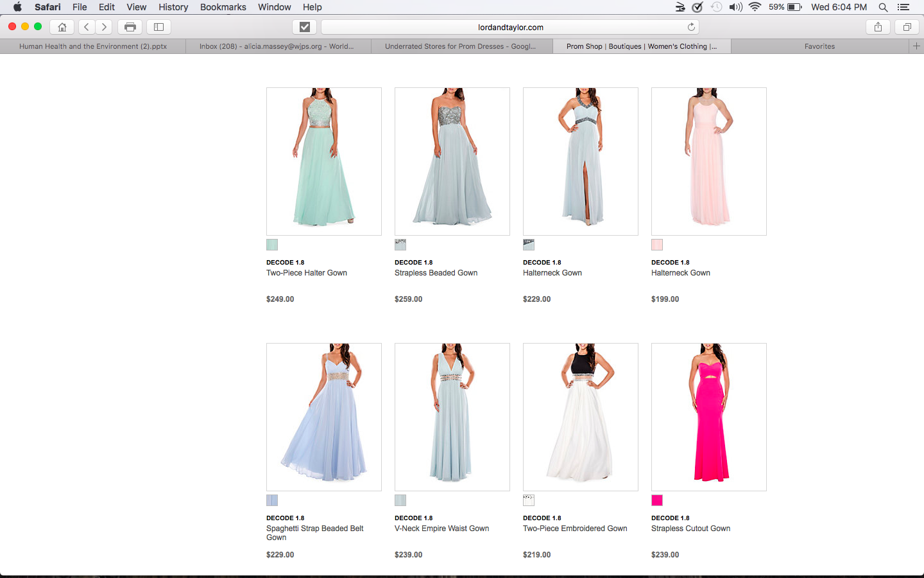The height and width of the screenshot is (578, 924).
Task: Click the $199.00 price text
Action: tap(665, 299)
